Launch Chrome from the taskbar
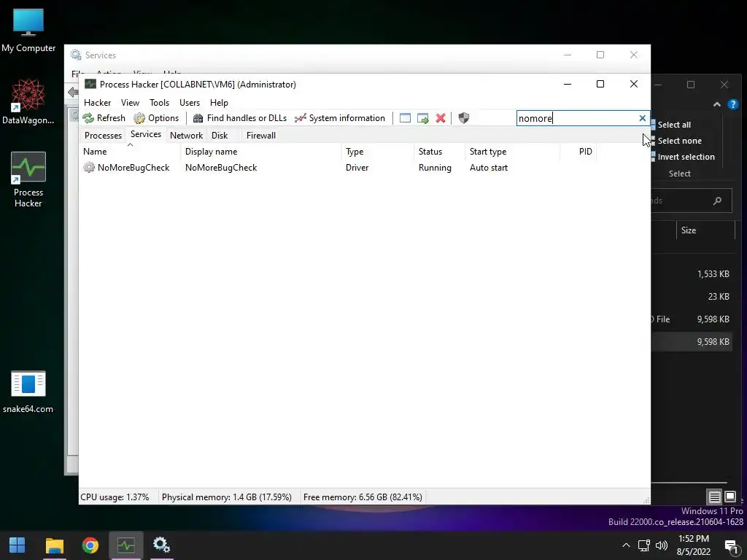Image resolution: width=747 pixels, height=560 pixels. point(90,545)
